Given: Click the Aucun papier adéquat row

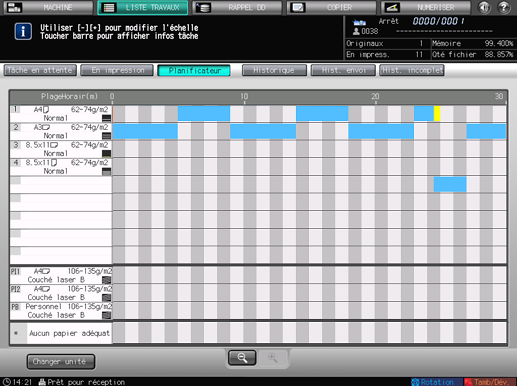Looking at the screenshot, I should point(61,333).
